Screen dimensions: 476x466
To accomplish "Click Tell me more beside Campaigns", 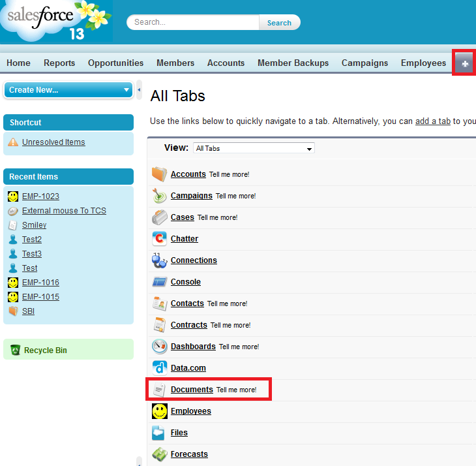I will tap(236, 196).
